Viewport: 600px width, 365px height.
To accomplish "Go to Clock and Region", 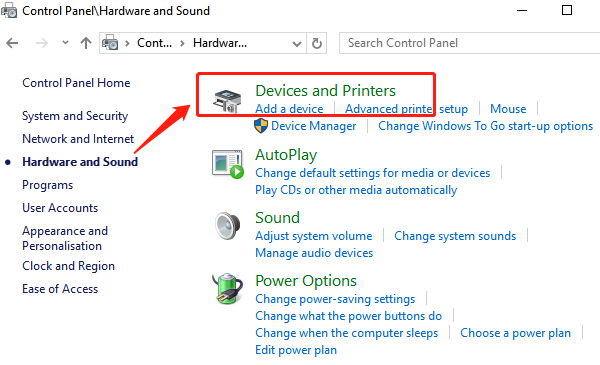I will point(68,266).
